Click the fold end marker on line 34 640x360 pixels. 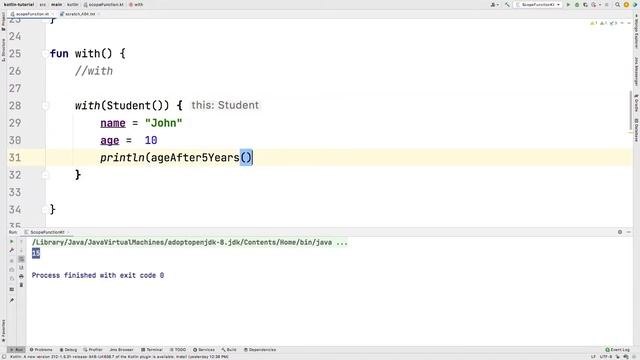click(45, 210)
